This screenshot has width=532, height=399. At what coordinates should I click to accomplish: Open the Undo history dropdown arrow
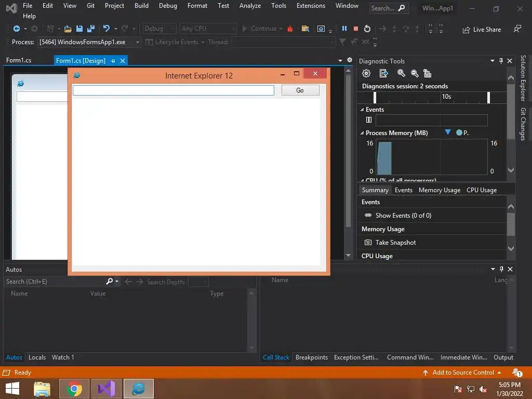116,29
